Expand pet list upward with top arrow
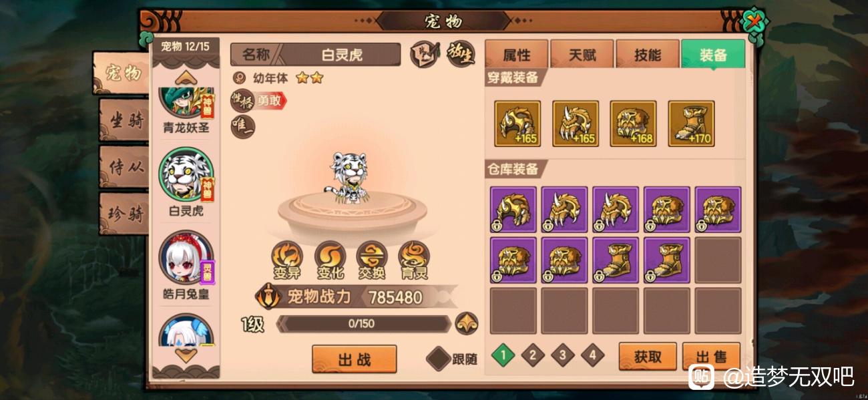The height and width of the screenshot is (400, 868). [x=186, y=77]
